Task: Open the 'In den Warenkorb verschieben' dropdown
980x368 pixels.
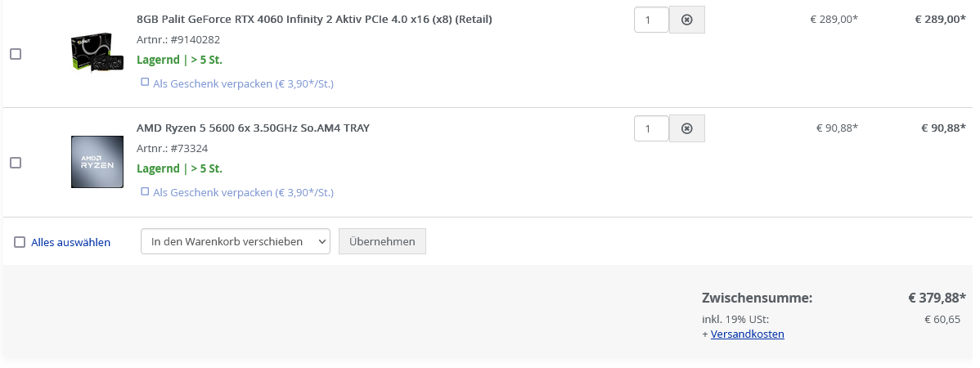Action: click(236, 241)
